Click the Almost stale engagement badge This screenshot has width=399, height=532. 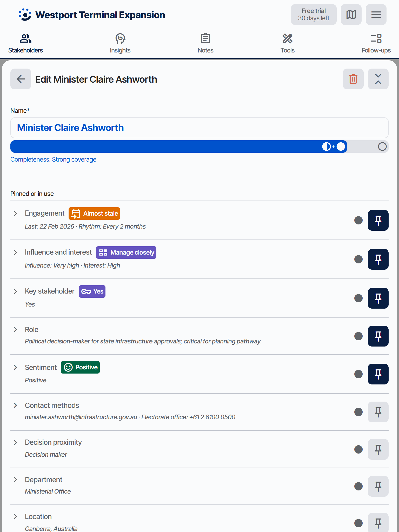click(x=94, y=214)
